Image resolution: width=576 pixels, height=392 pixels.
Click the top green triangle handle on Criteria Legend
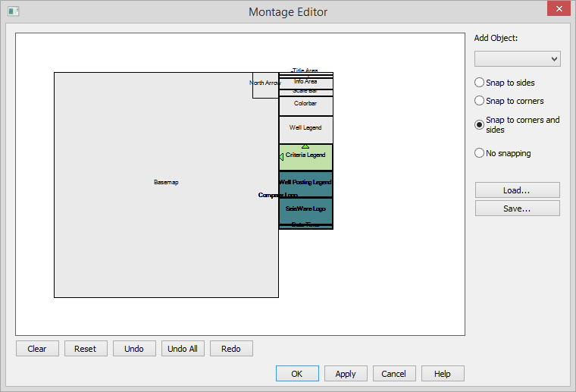305,146
